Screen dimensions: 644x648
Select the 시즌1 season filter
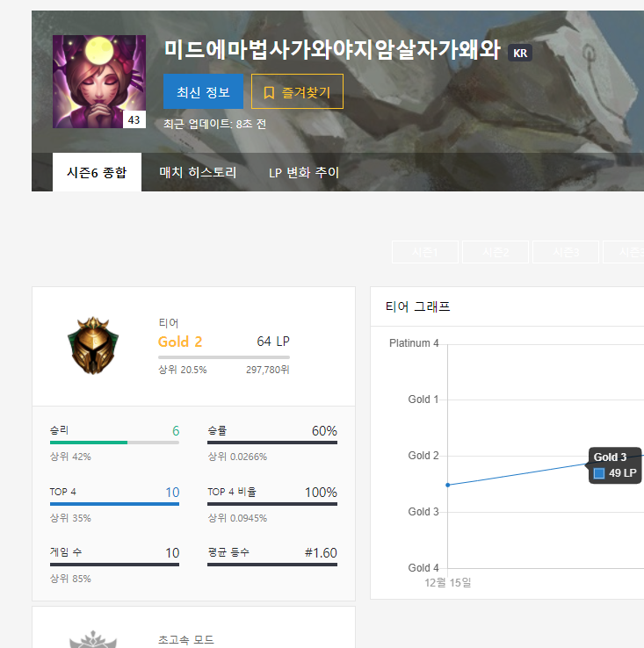425,252
